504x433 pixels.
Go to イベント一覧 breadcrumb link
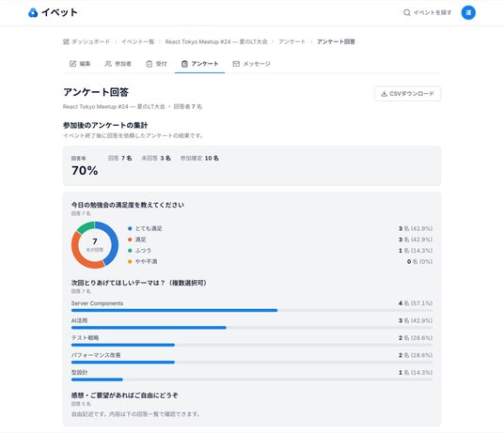tap(138, 41)
